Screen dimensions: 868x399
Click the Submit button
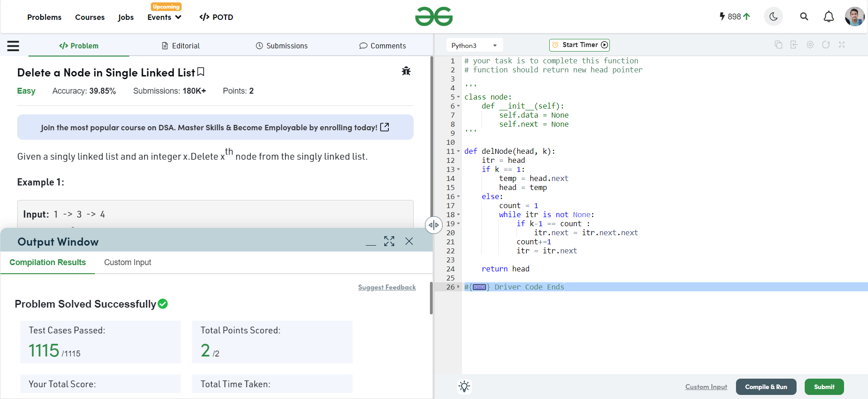(824, 387)
